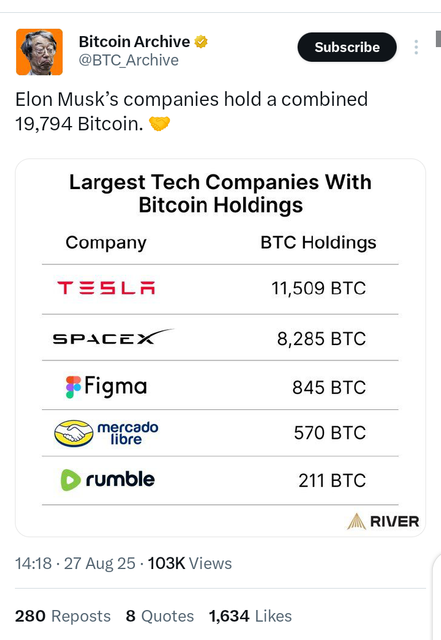441x640 pixels.
Task: Click the Figma logo icon
Action: 74,387
